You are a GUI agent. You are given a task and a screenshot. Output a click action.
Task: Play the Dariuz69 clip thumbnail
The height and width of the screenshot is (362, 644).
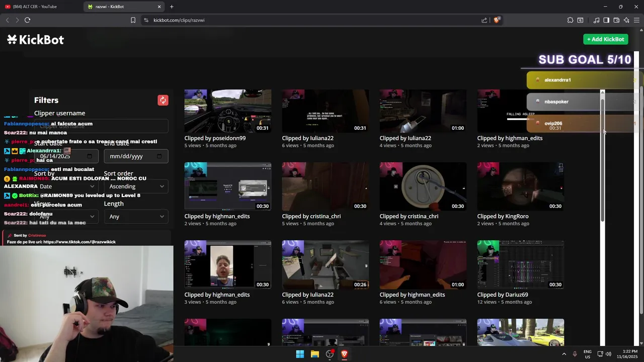coord(520,264)
